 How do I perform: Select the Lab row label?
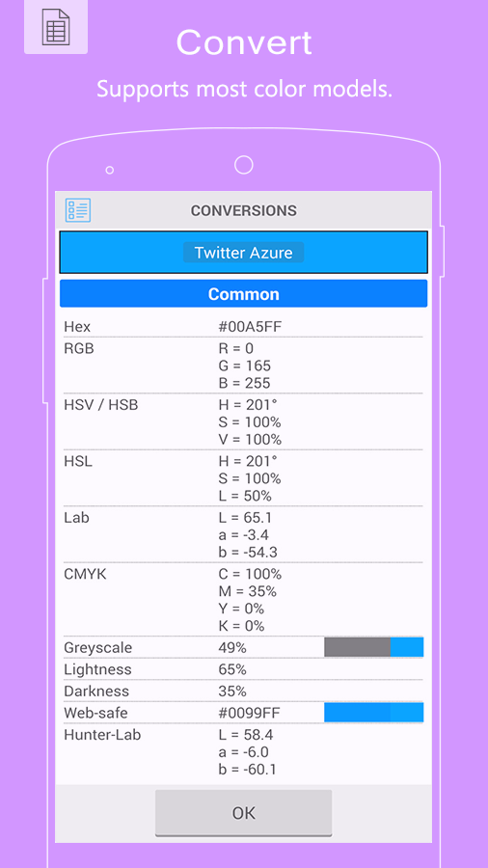(76, 518)
